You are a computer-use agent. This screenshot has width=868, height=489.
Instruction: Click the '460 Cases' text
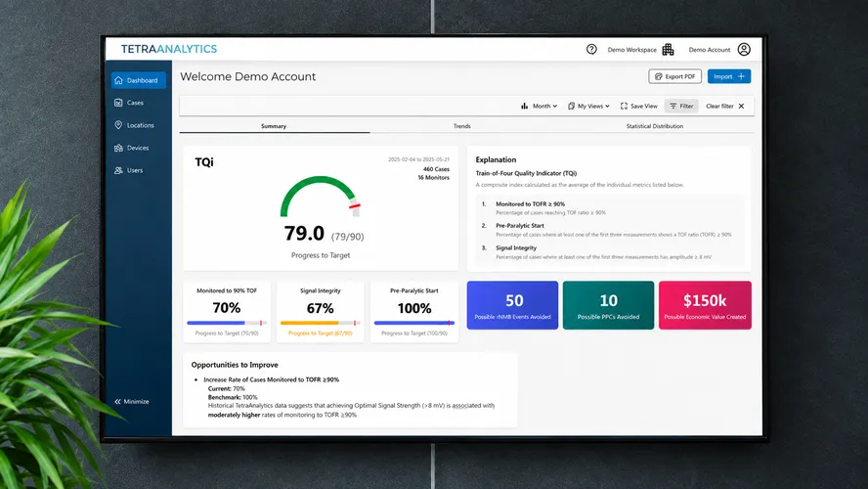pyautogui.click(x=436, y=169)
